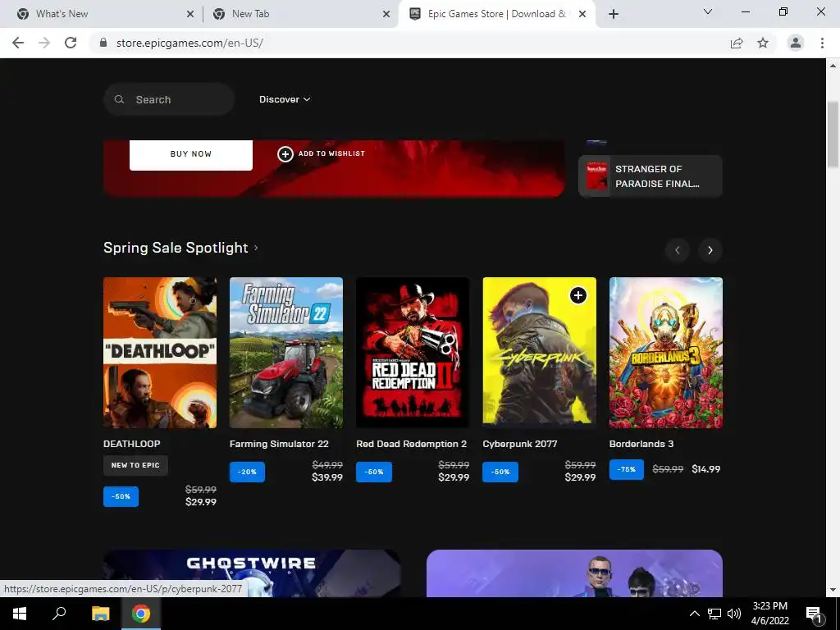Expand the Spring Sale Spotlight section arrow

(x=256, y=248)
